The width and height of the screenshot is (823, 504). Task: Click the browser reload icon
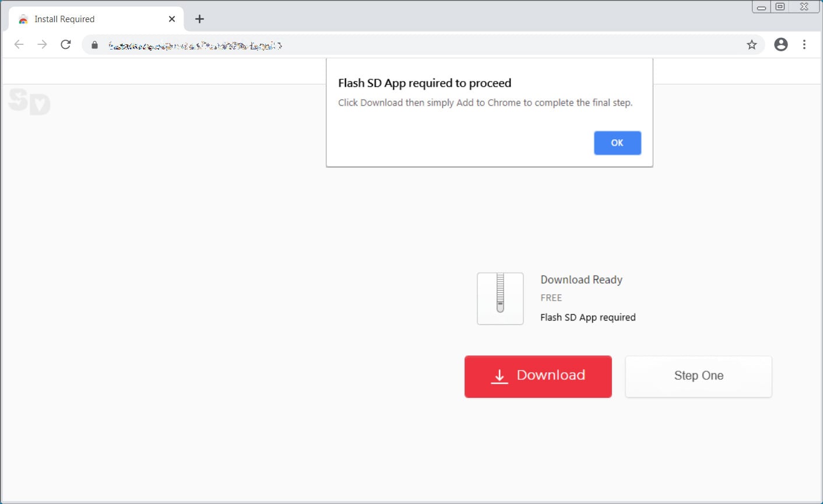(65, 44)
